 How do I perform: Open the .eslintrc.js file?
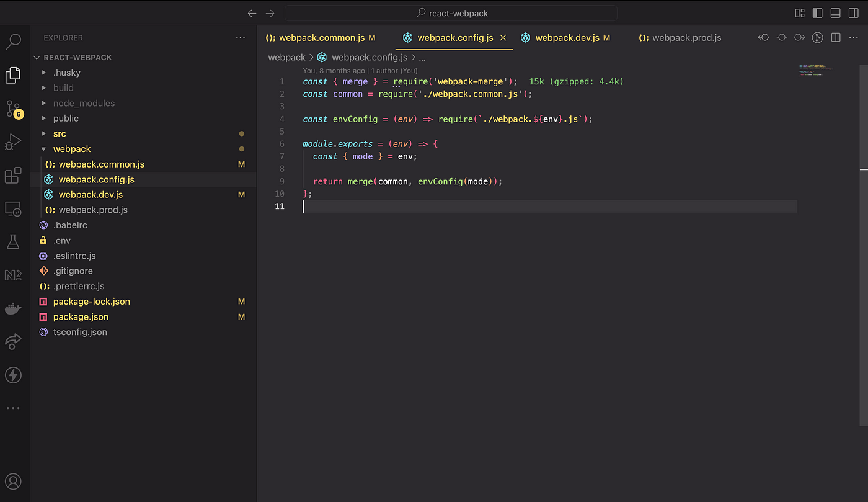click(x=143, y=256)
